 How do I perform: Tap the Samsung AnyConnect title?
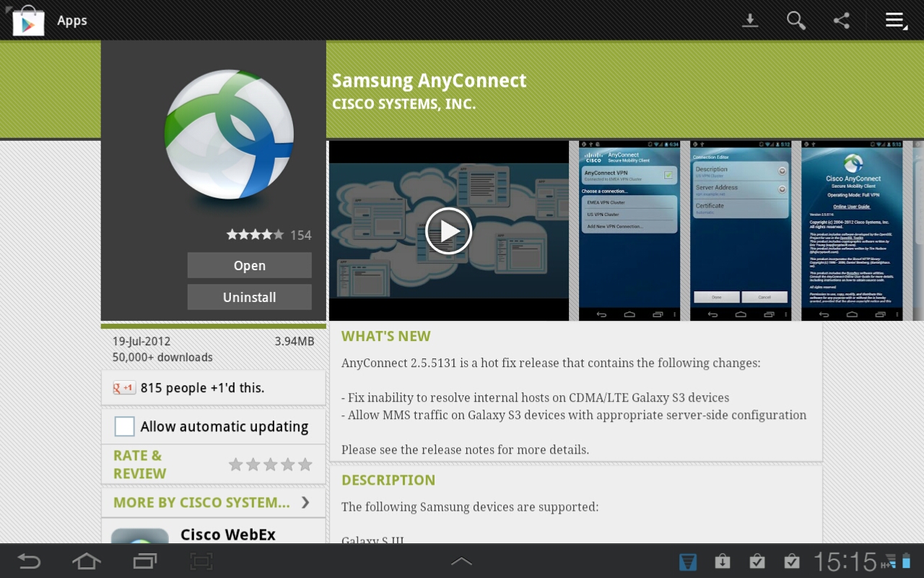tap(429, 80)
